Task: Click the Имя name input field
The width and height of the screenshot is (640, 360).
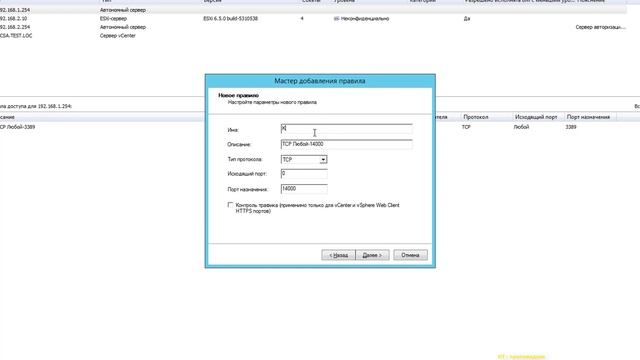Action: point(347,129)
